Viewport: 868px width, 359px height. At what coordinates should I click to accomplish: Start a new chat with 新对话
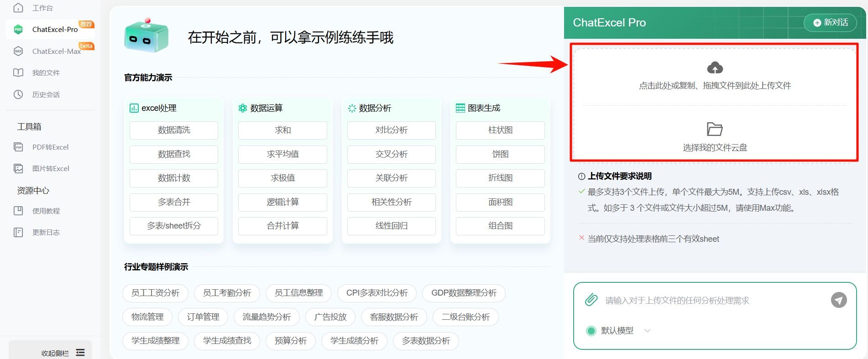point(831,22)
